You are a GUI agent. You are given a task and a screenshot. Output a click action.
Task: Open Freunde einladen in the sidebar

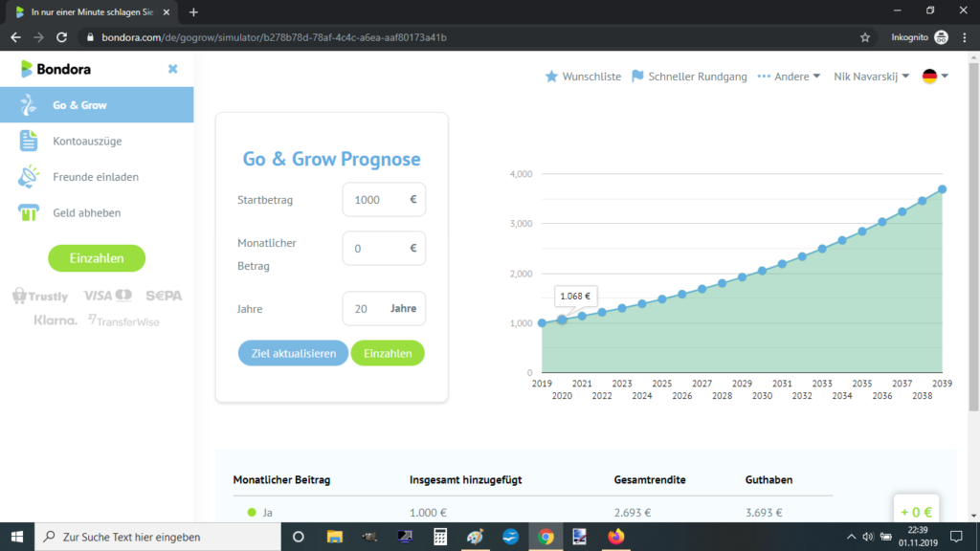coord(97,177)
